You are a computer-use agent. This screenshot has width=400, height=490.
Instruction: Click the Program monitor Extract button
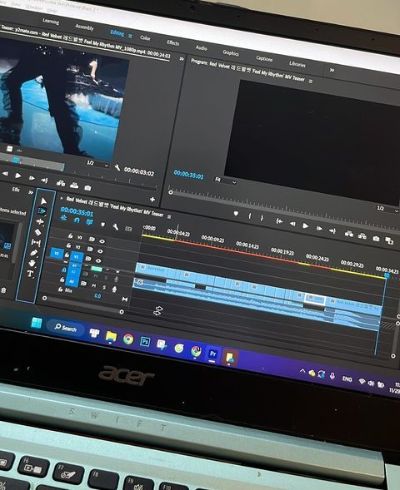362,236
